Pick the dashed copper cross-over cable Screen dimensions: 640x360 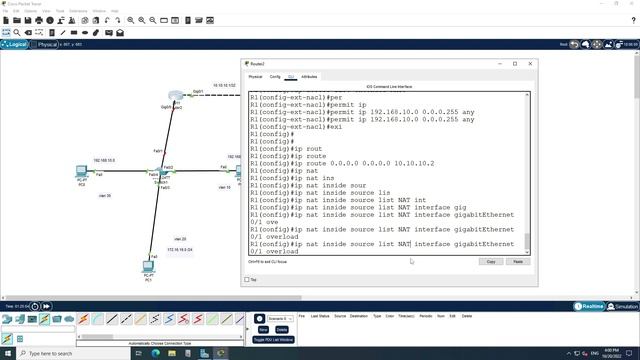click(x=126, y=319)
